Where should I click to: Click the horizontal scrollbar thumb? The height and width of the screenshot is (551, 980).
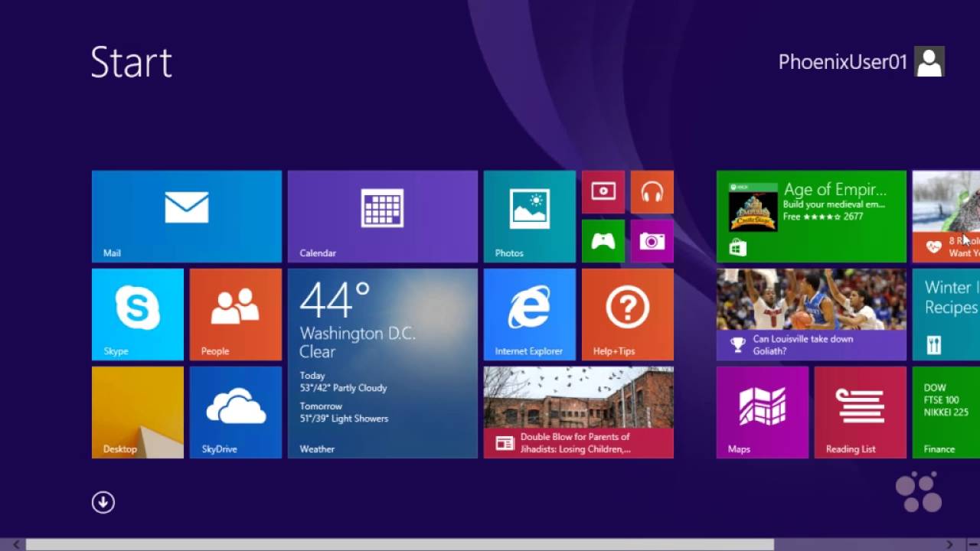[400, 545]
